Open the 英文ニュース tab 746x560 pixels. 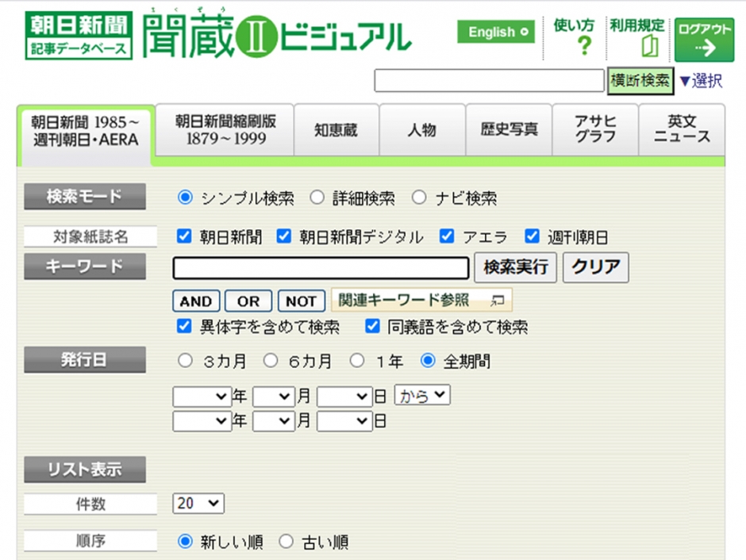tap(682, 130)
